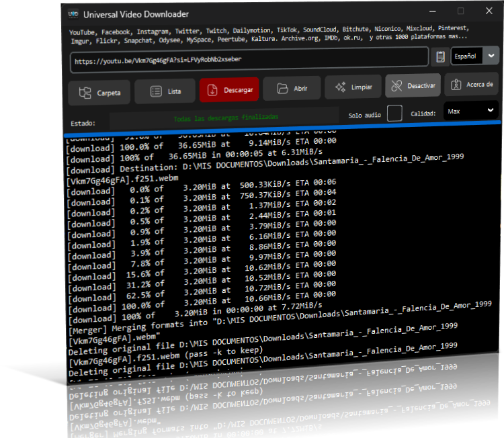Close the Universal Video Downloader window
This screenshot has width=504, height=438.
[x=489, y=11]
